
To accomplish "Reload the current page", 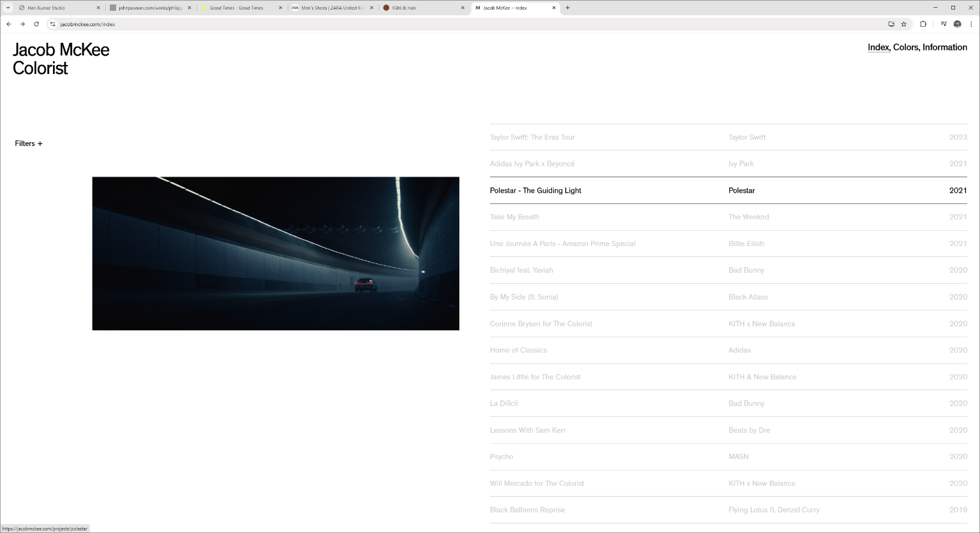I will pos(36,24).
